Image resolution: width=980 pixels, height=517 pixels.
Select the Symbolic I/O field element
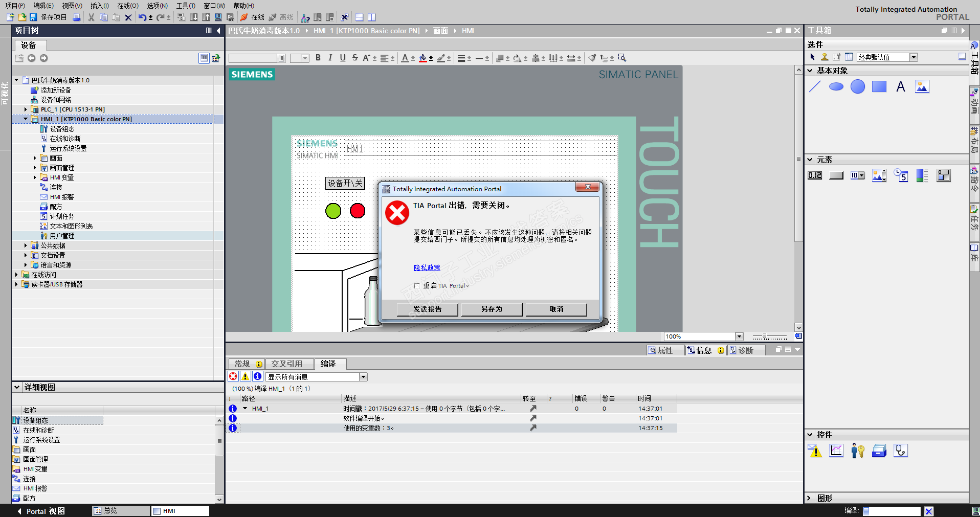[858, 176]
